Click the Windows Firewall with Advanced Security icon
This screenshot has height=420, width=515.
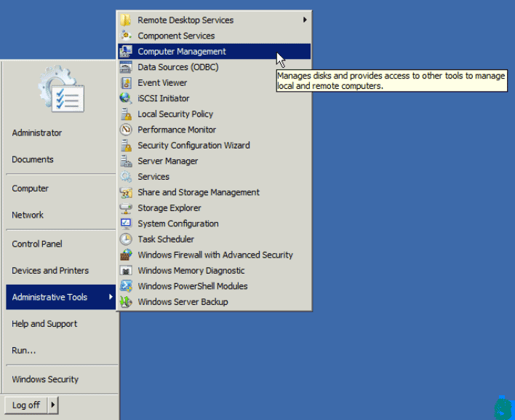[125, 255]
